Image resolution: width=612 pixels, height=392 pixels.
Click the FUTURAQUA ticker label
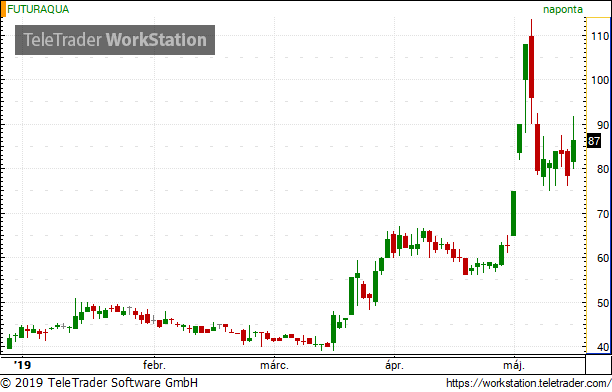[38, 9]
